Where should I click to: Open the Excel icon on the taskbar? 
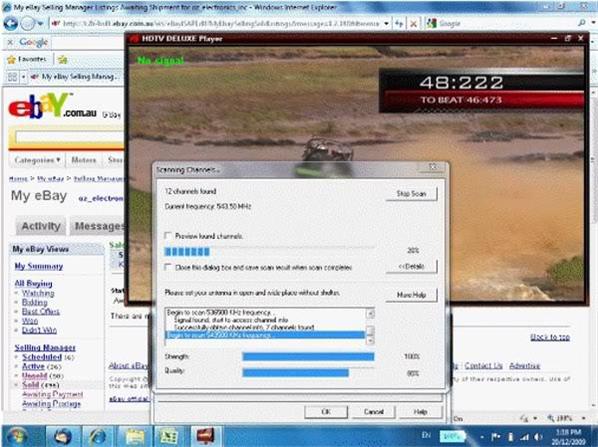point(169,436)
